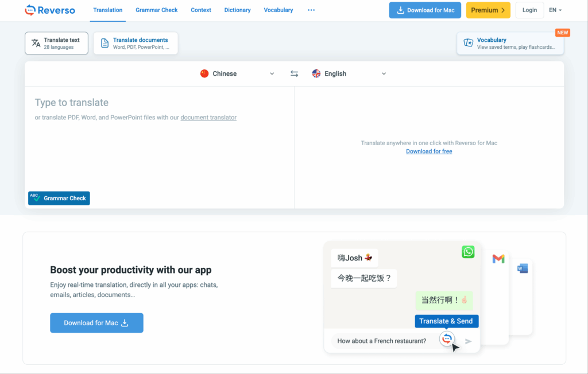Viewport: 588px width, 374px height.
Task: Go to the Dictionary tab
Action: (x=237, y=10)
